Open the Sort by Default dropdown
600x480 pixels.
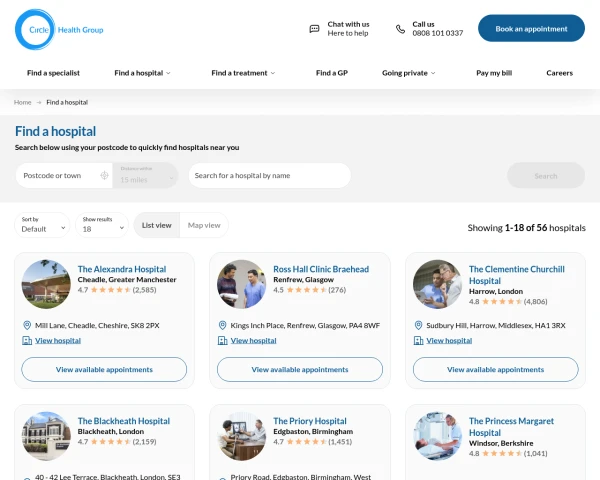pyautogui.click(x=42, y=225)
